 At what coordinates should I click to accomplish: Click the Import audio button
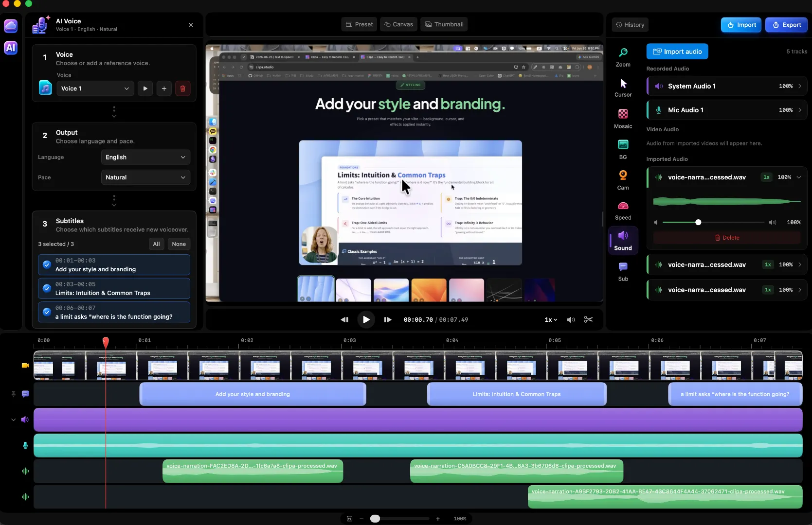[x=677, y=52]
